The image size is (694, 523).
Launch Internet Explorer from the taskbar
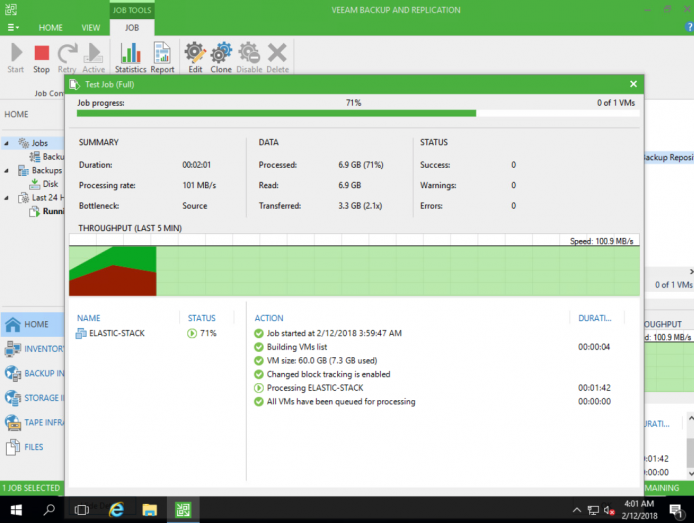117,510
